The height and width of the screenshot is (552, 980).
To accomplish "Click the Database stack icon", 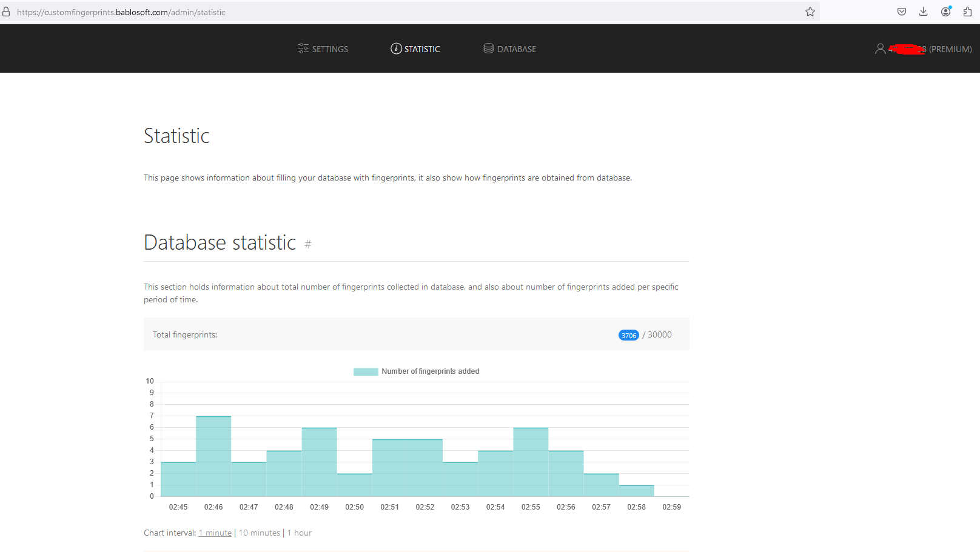I will 488,48.
